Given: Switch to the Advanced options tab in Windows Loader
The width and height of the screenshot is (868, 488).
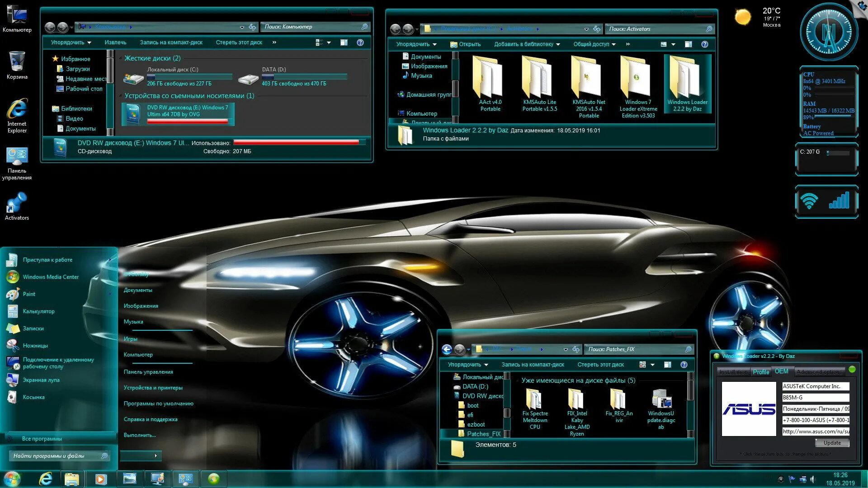Looking at the screenshot, I should pos(819,372).
